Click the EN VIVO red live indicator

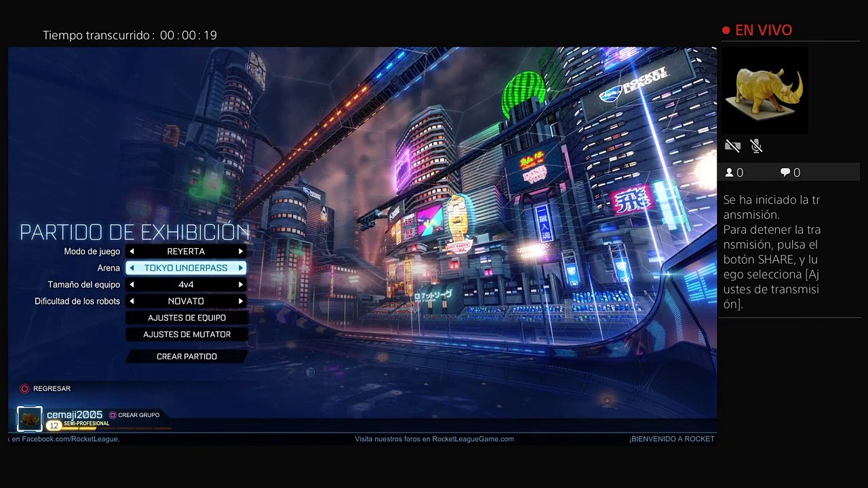click(757, 30)
